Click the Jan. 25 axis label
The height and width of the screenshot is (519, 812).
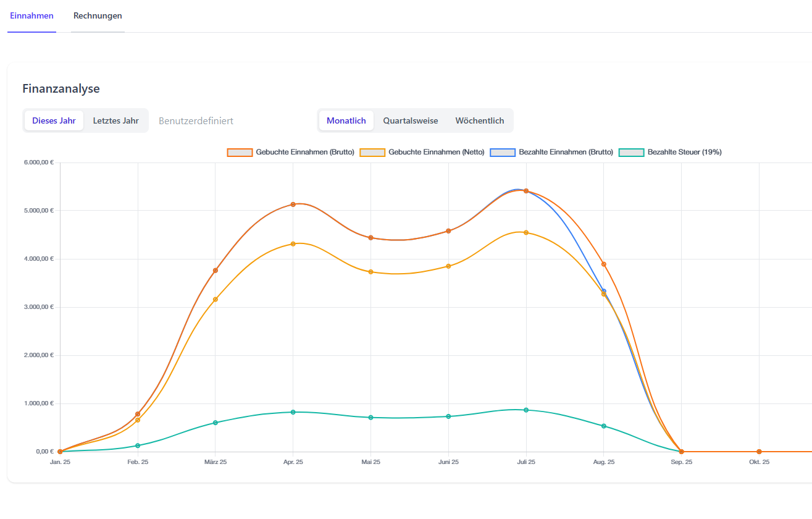click(x=60, y=462)
